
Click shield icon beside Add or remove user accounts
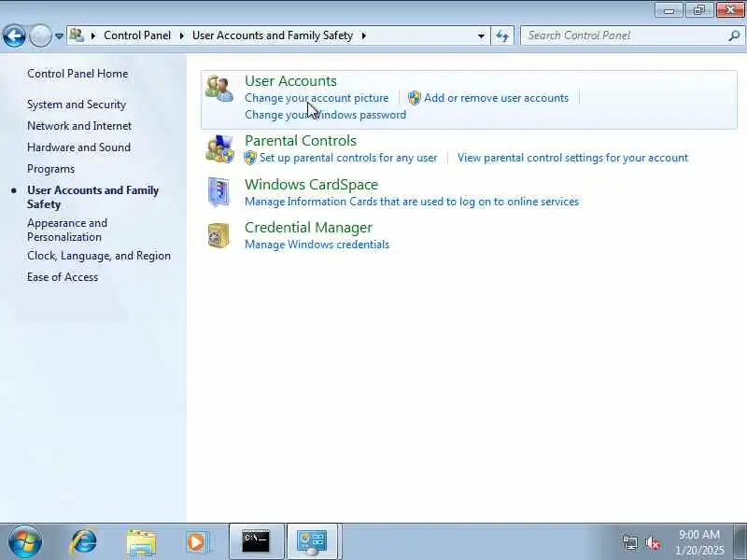coord(415,98)
